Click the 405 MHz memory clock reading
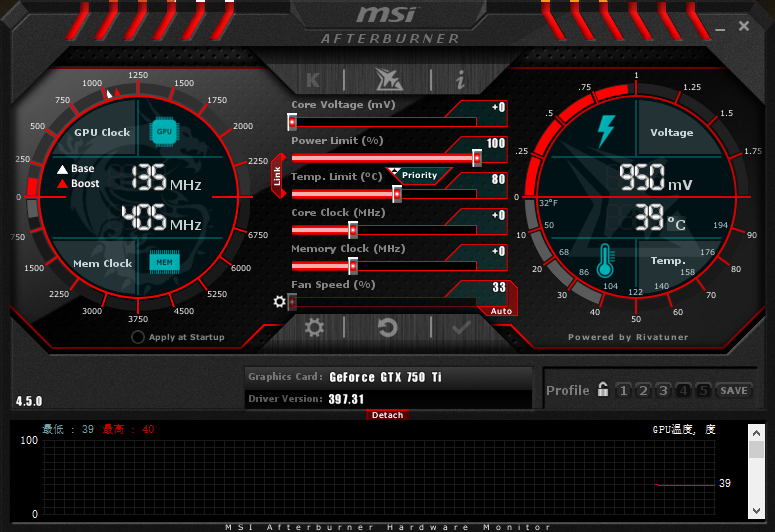775x532 pixels. point(162,218)
